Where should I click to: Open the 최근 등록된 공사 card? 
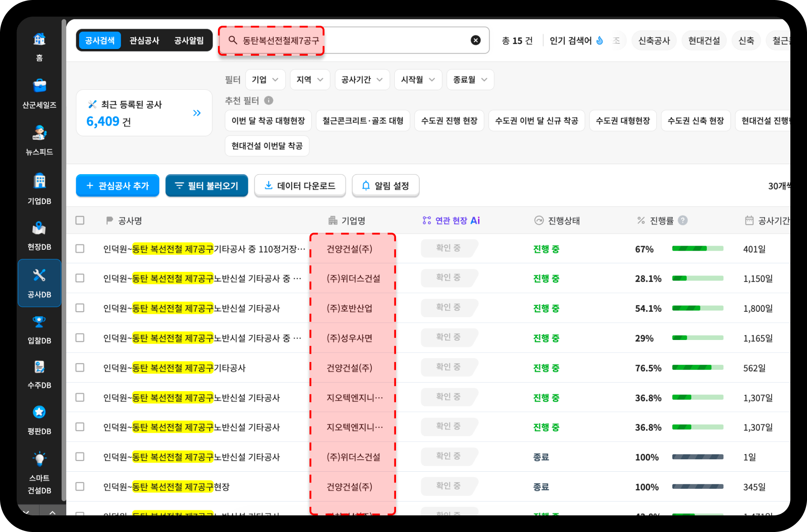point(144,113)
